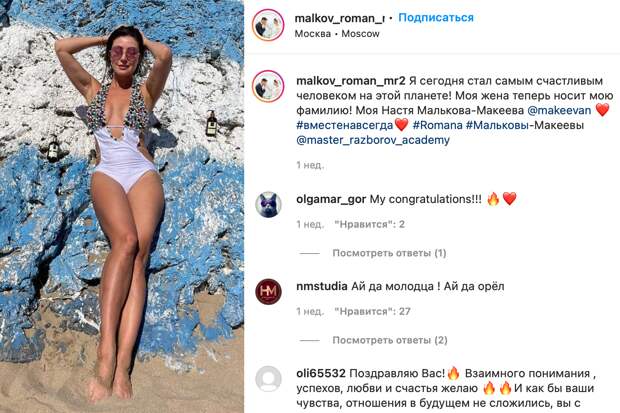The image size is (620, 413).
Task: Open olgamar_gor username link
Action: (331, 199)
